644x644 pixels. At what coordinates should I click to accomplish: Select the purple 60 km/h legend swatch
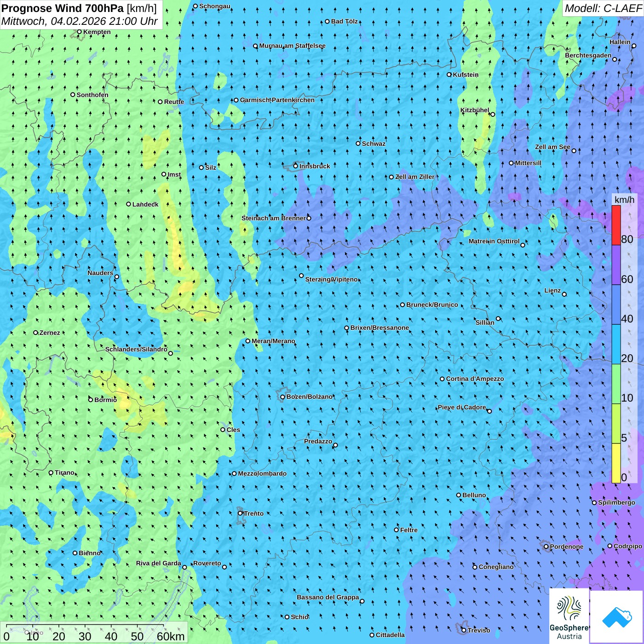[x=616, y=265]
